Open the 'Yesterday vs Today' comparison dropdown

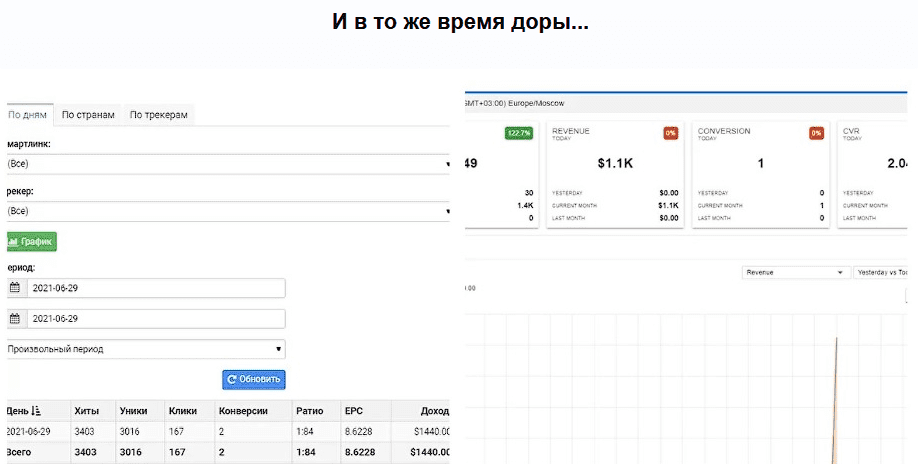pyautogui.click(x=885, y=272)
